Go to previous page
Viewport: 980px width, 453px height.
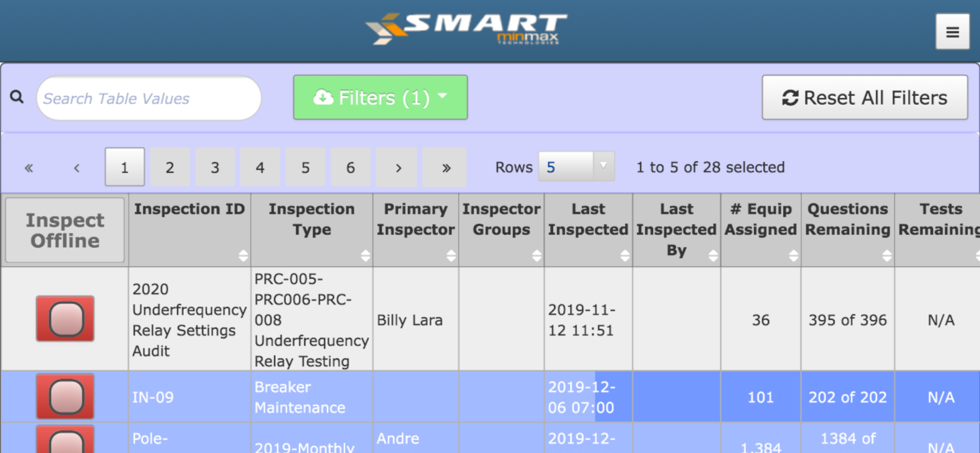[77, 167]
